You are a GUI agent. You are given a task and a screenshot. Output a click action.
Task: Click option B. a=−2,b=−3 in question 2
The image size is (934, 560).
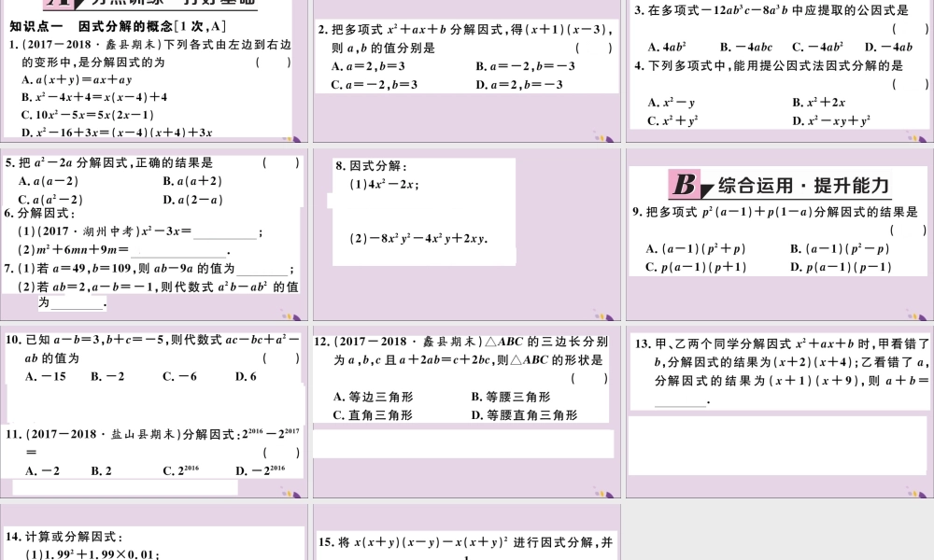coord(525,66)
